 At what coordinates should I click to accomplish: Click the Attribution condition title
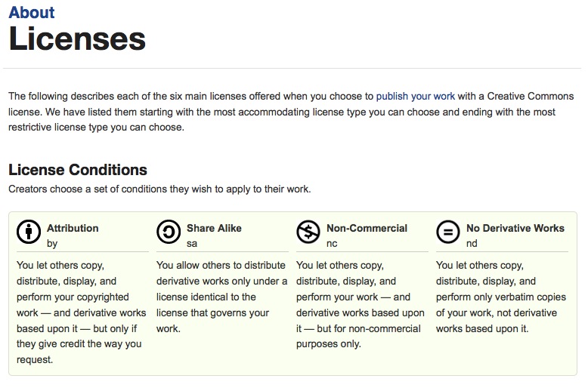[73, 228]
